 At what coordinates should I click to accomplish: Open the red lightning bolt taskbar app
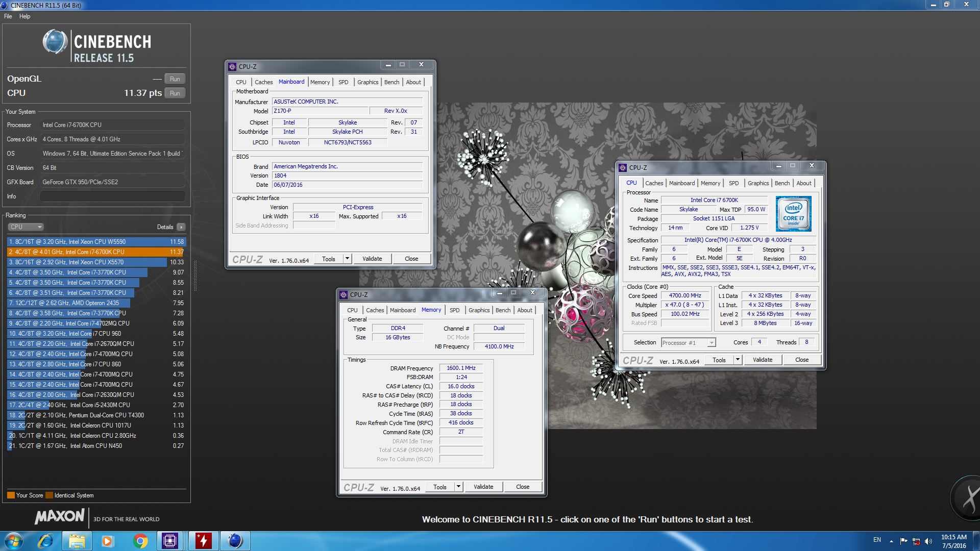click(x=203, y=541)
